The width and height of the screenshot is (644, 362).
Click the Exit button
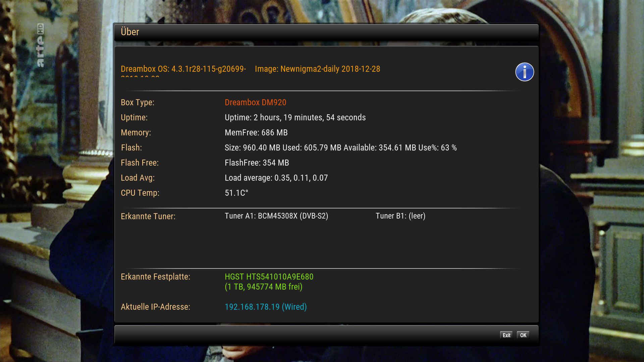[x=506, y=335]
